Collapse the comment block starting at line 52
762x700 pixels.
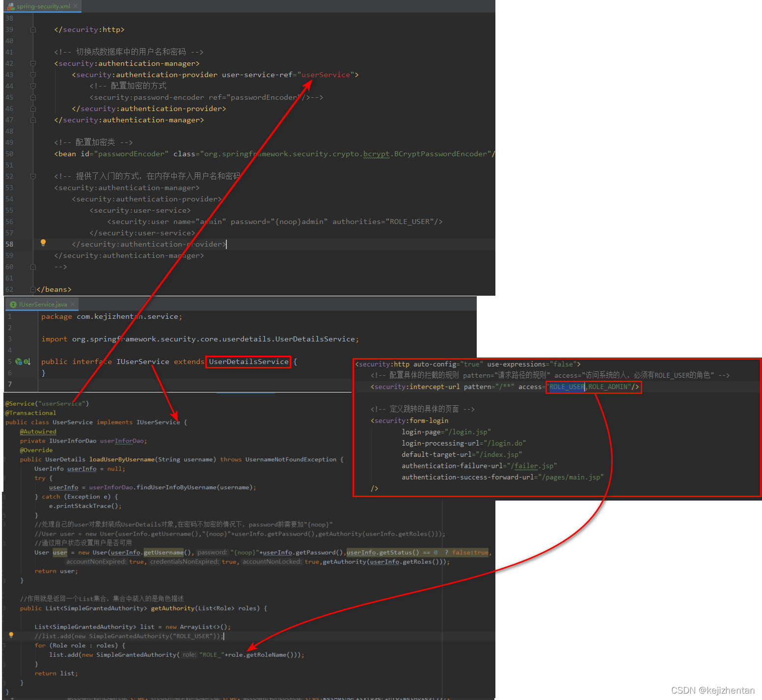pyautogui.click(x=33, y=176)
